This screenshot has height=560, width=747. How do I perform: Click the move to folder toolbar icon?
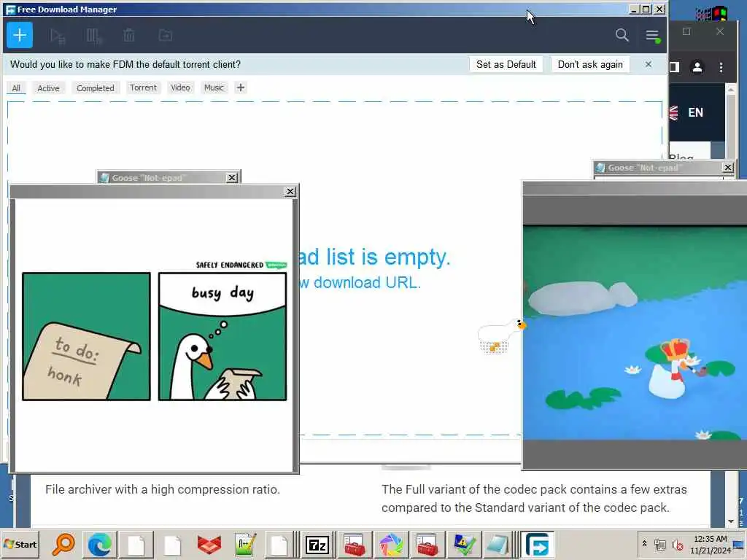click(x=166, y=35)
